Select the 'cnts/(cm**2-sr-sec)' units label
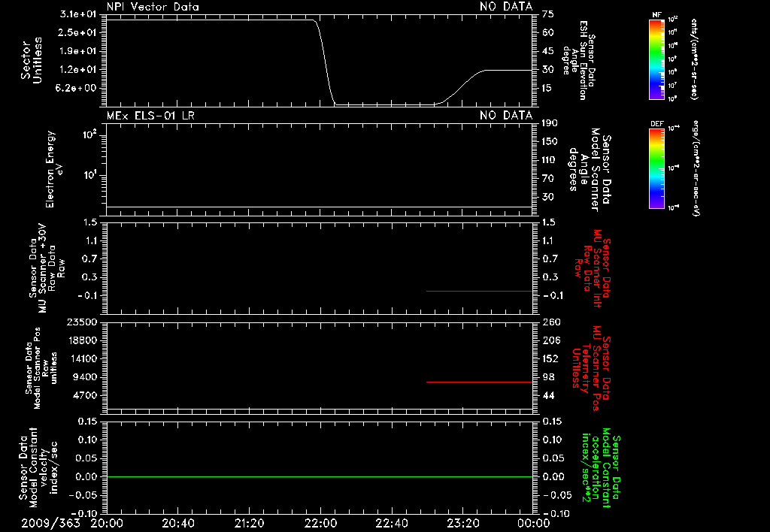The width and height of the screenshot is (770, 532). click(694, 59)
